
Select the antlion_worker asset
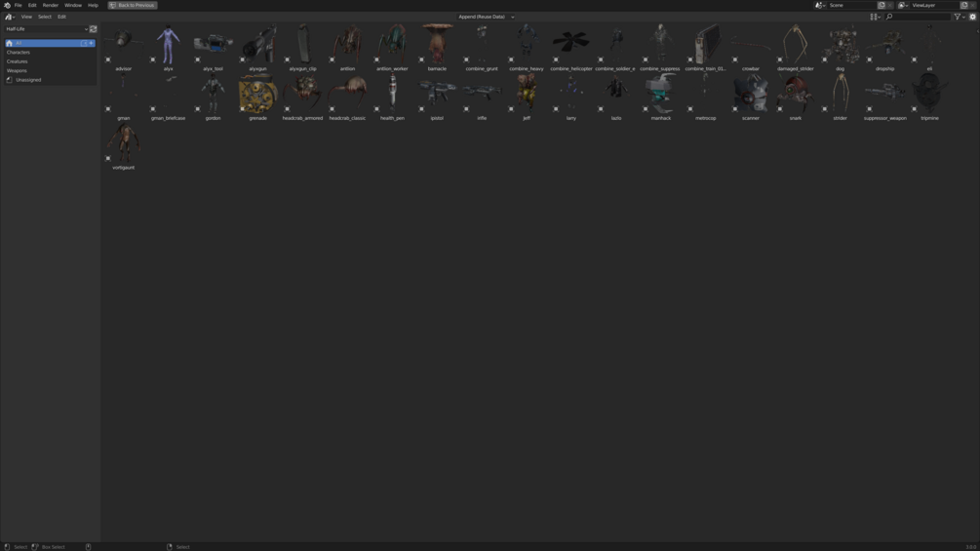[392, 48]
